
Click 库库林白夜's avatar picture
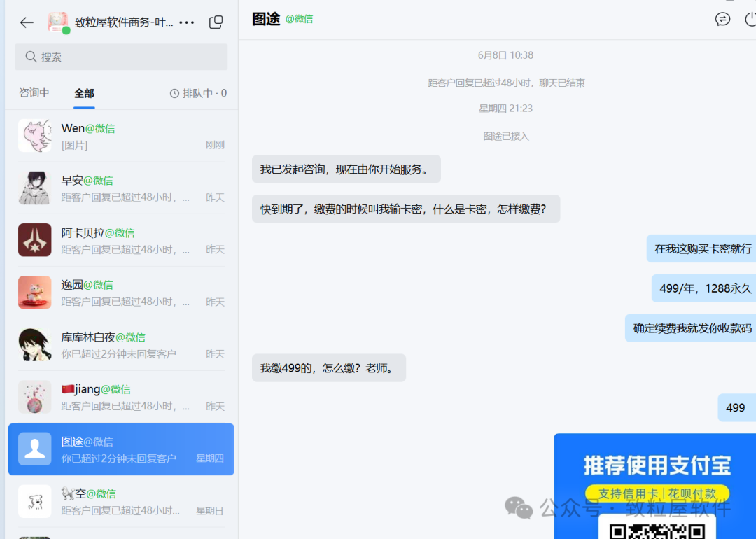pos(35,344)
